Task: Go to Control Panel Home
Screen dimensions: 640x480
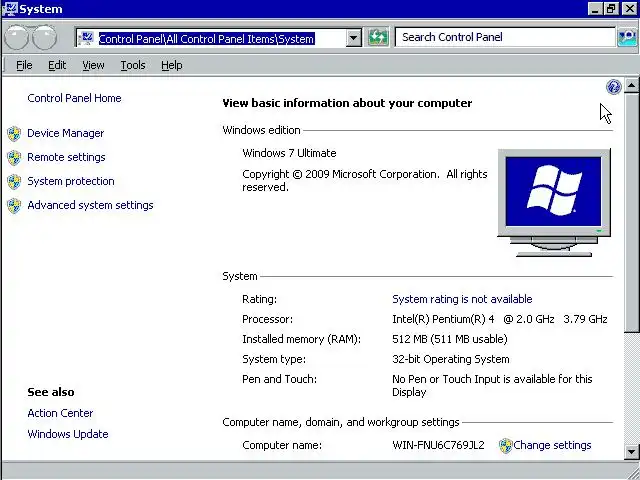Action: click(x=74, y=98)
